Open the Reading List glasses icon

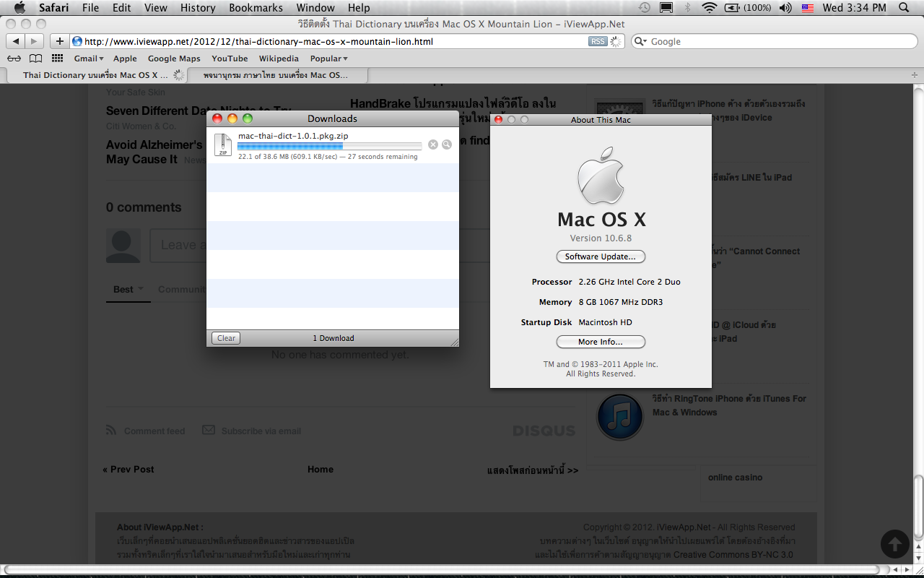click(14, 59)
